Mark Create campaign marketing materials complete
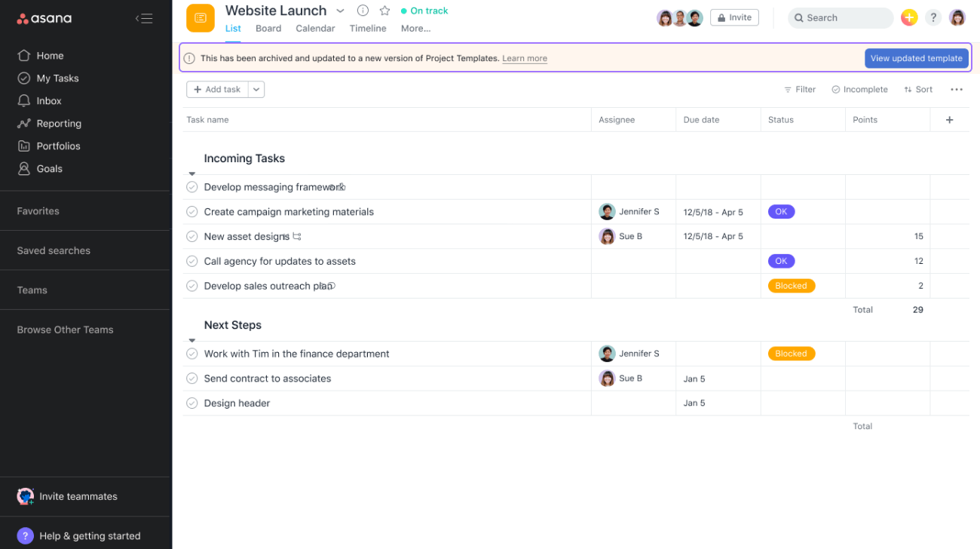 pyautogui.click(x=192, y=212)
